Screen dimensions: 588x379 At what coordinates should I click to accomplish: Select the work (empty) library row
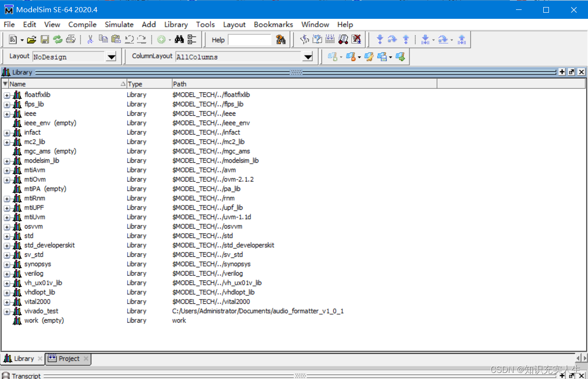click(x=44, y=321)
